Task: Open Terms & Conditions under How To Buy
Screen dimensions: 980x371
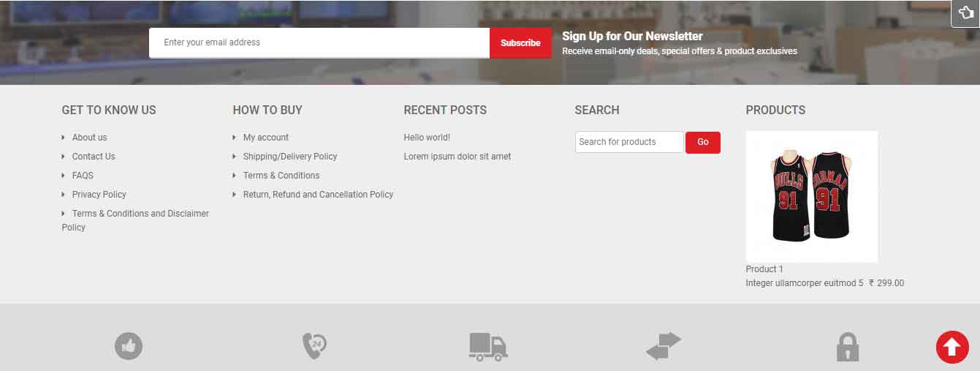Action: (281, 176)
